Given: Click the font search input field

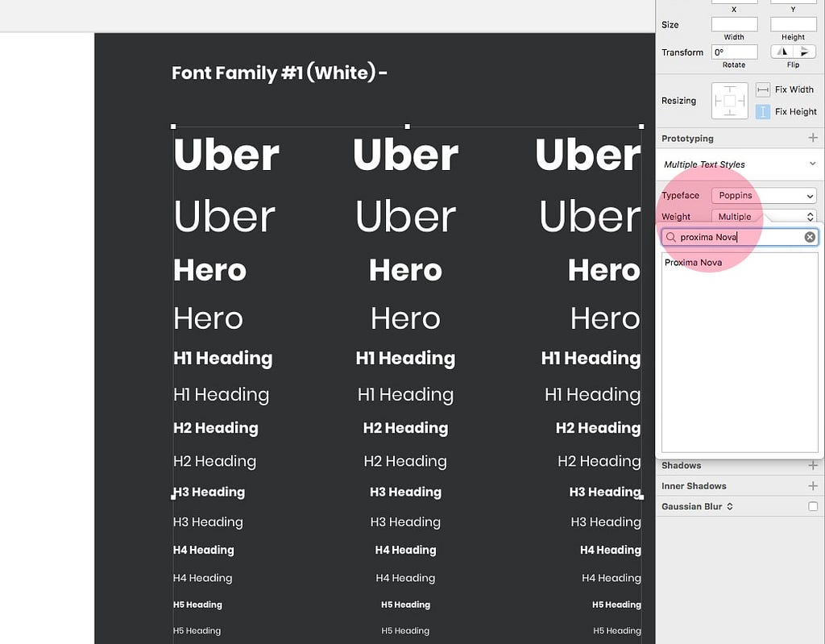Looking at the screenshot, I should [x=740, y=238].
